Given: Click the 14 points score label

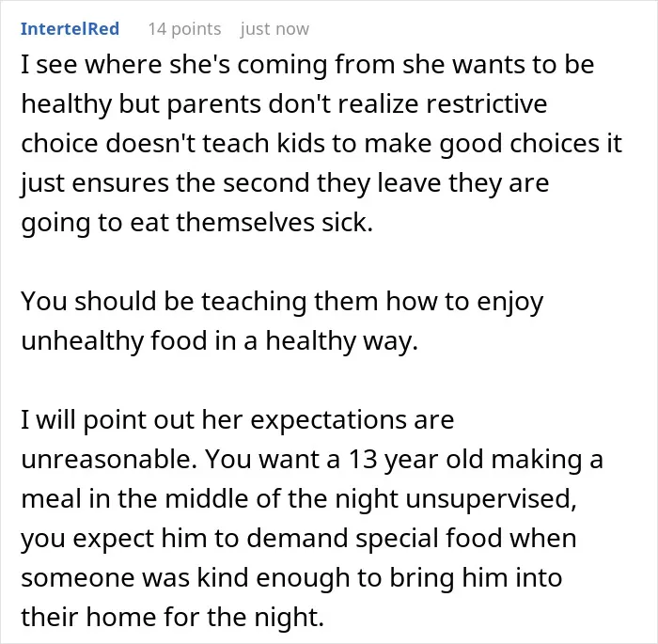Looking at the screenshot, I should tap(184, 29).
